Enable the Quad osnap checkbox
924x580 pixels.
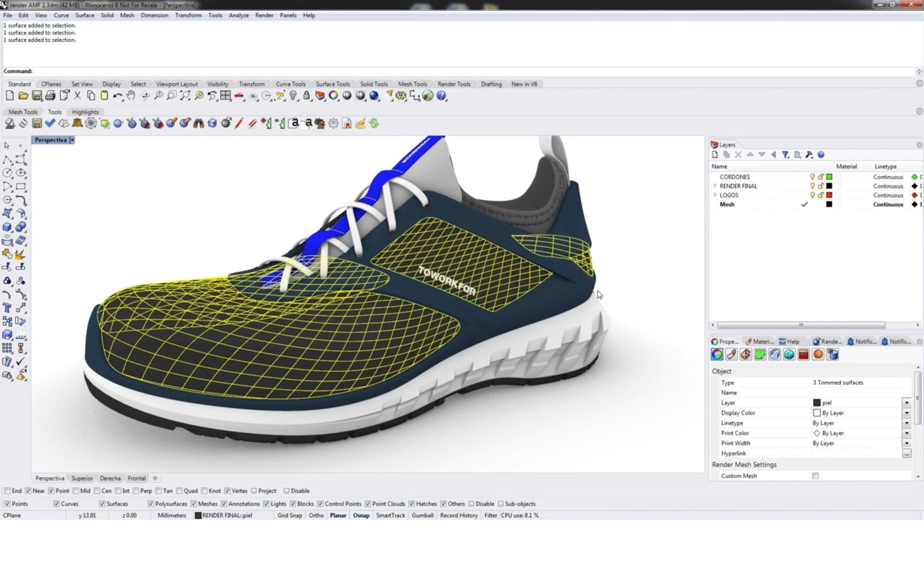tap(180, 491)
